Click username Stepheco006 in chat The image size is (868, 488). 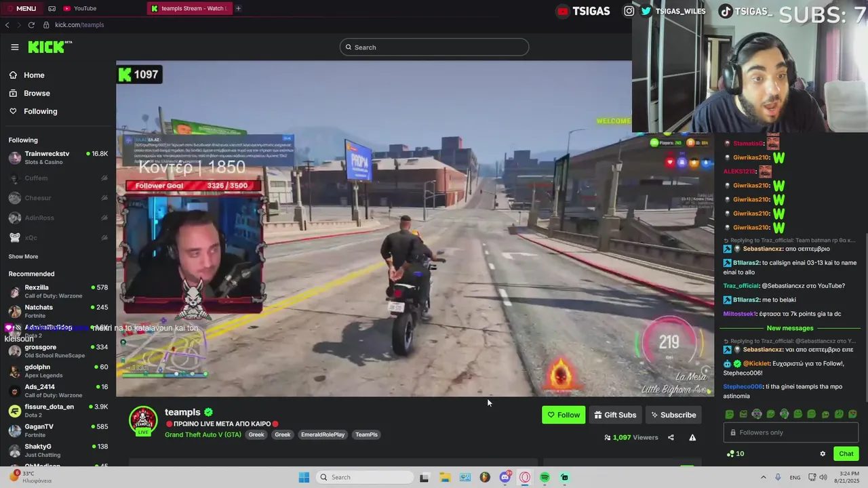[743, 386]
